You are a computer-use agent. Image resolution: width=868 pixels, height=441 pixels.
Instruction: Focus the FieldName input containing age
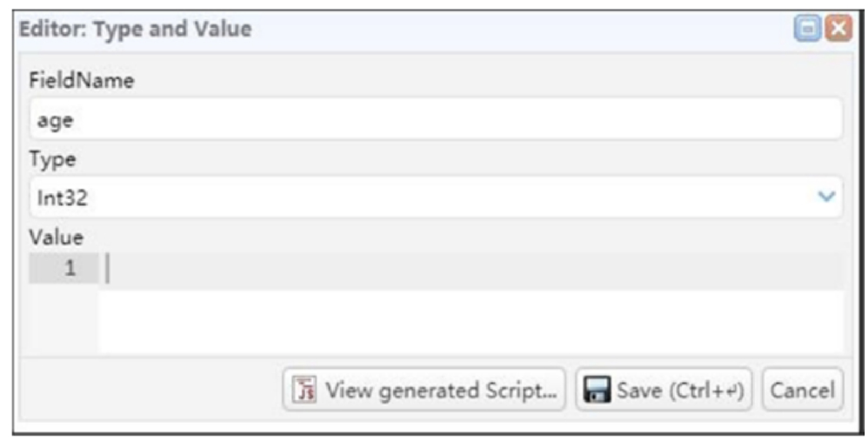pos(436,119)
